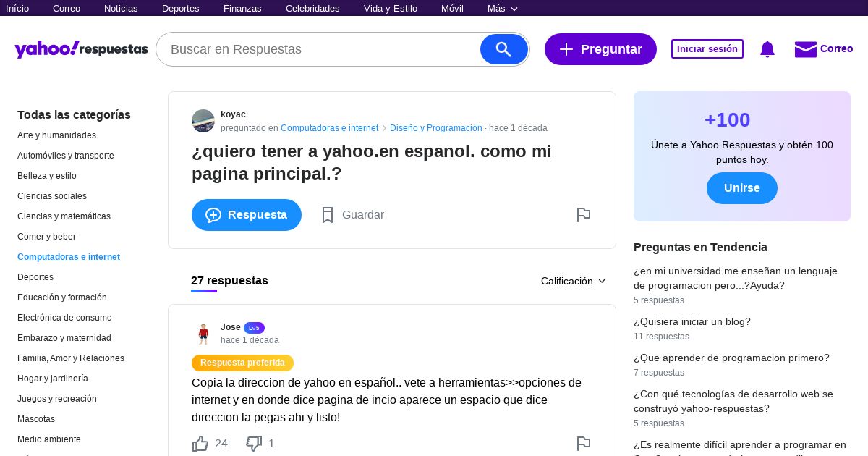Click the Preguntar button
868x456 pixels.
point(600,49)
